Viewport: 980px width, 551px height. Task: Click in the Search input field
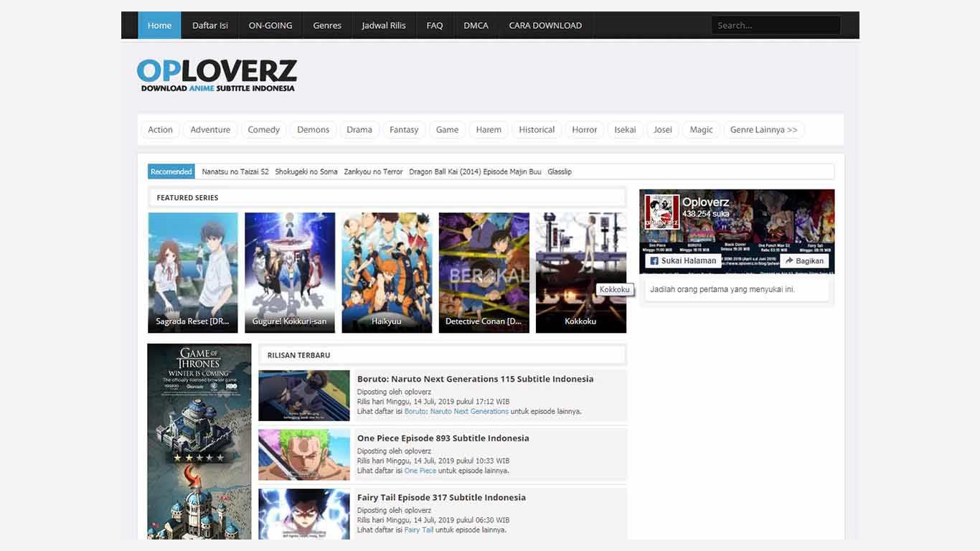[x=776, y=25]
